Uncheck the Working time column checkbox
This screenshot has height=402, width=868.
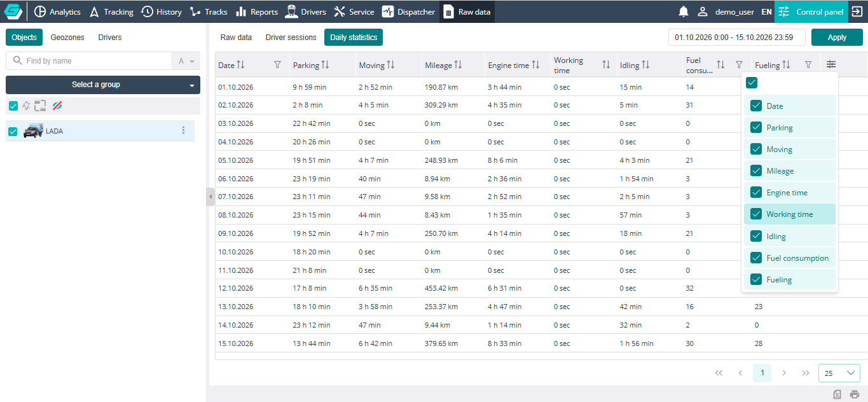coord(756,214)
